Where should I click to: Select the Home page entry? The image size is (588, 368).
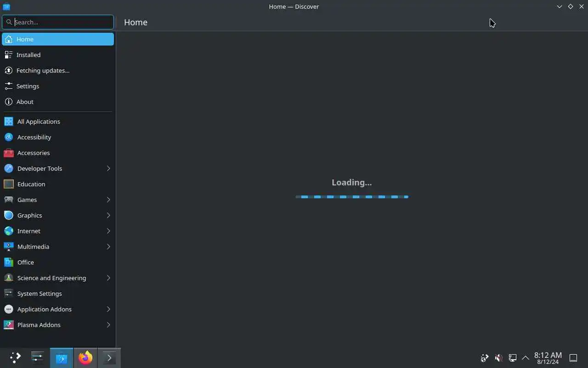(x=58, y=39)
